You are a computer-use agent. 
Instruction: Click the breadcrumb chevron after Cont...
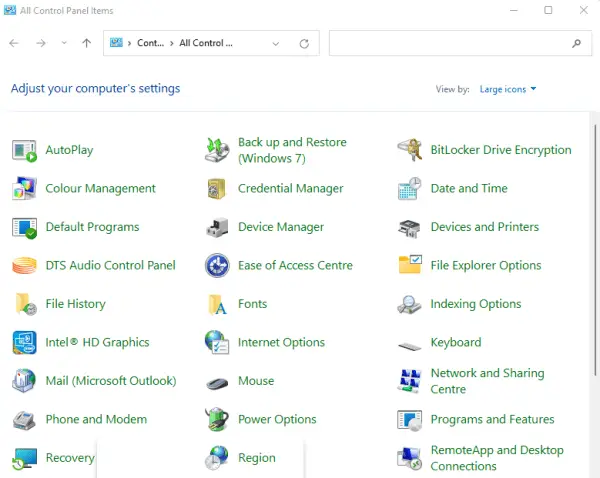coord(171,43)
